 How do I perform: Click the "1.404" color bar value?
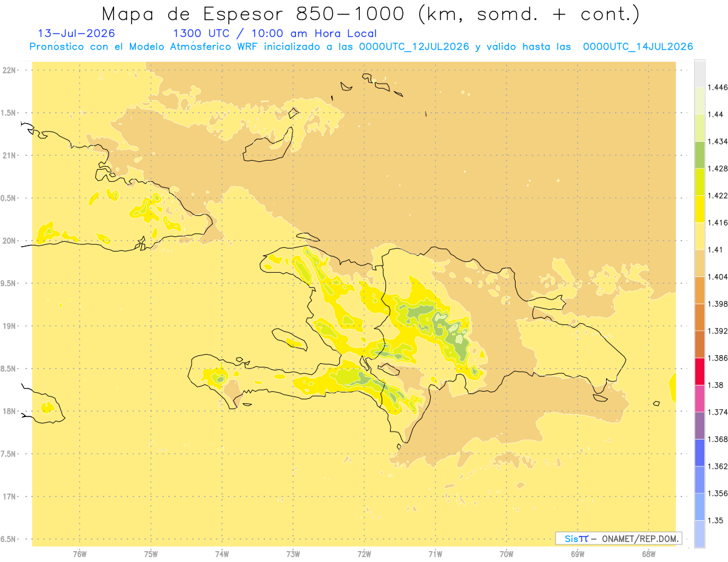coord(718,277)
